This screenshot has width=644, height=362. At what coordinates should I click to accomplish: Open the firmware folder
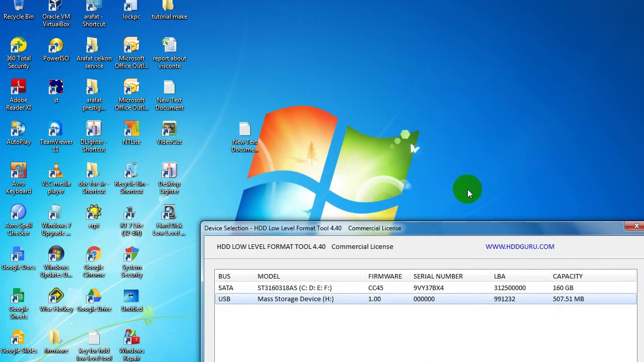pos(56,341)
